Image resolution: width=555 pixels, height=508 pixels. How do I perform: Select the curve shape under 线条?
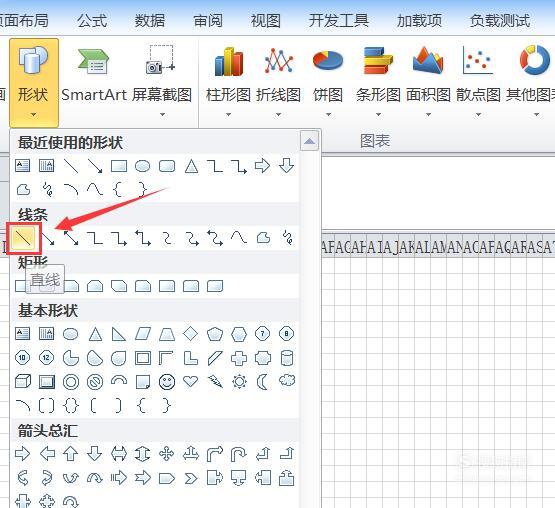tap(239, 238)
